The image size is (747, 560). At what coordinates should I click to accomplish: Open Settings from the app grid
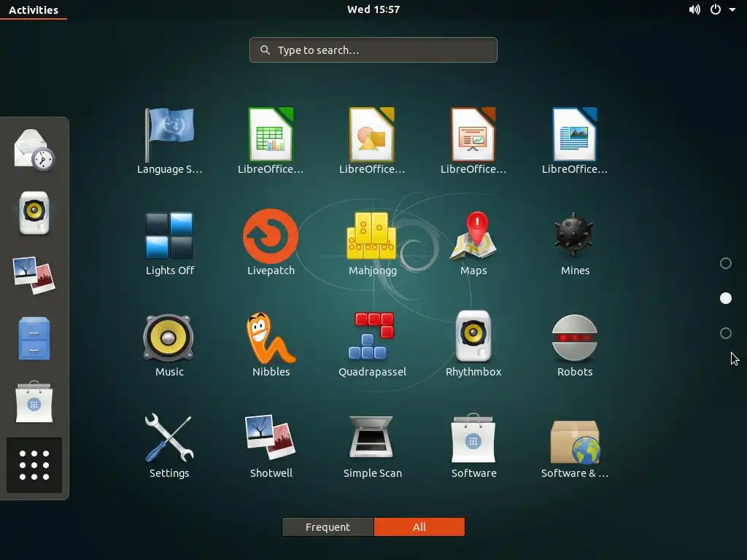coord(169,438)
